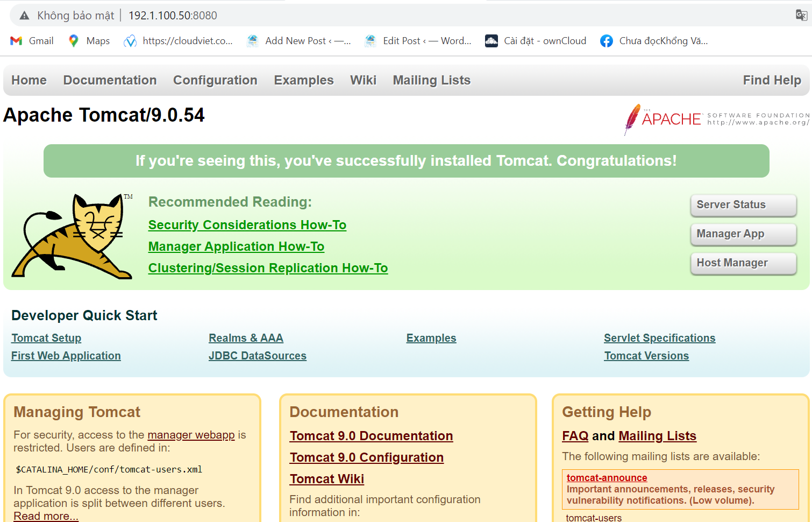Open the Documentation nav item
The height and width of the screenshot is (522, 812).
pyautogui.click(x=110, y=80)
